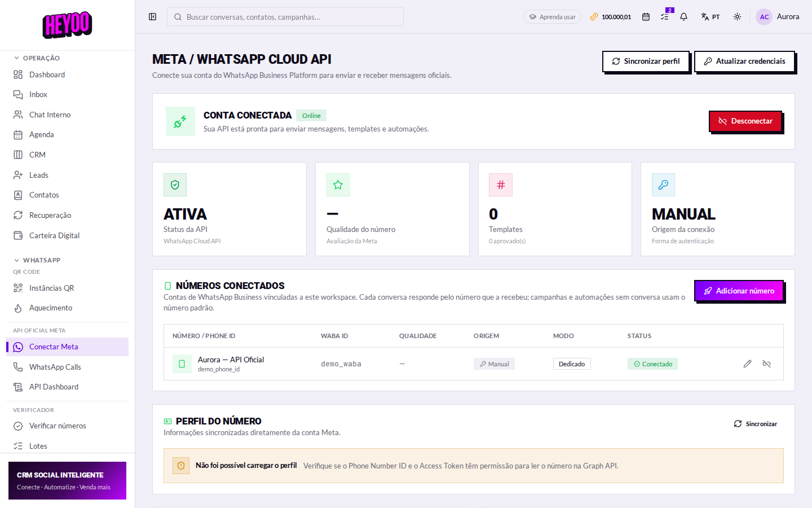The width and height of the screenshot is (812, 508).
Task: Open the calendar icon in the top bar
Action: point(646,17)
